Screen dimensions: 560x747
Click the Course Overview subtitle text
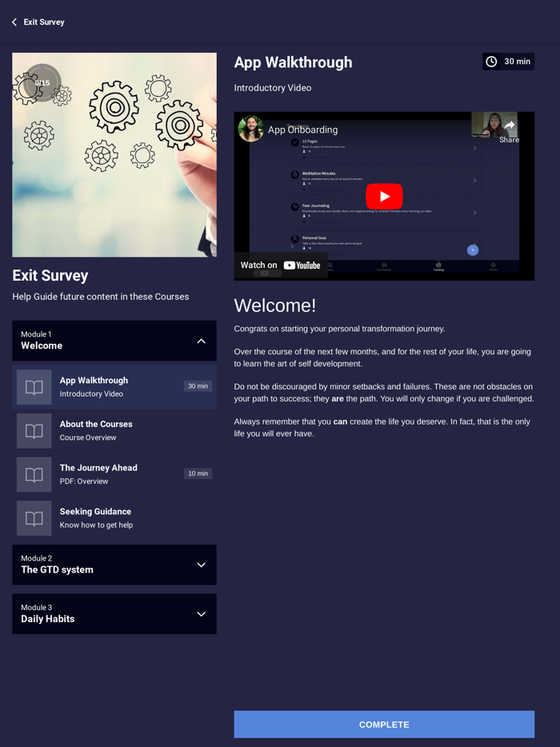88,437
